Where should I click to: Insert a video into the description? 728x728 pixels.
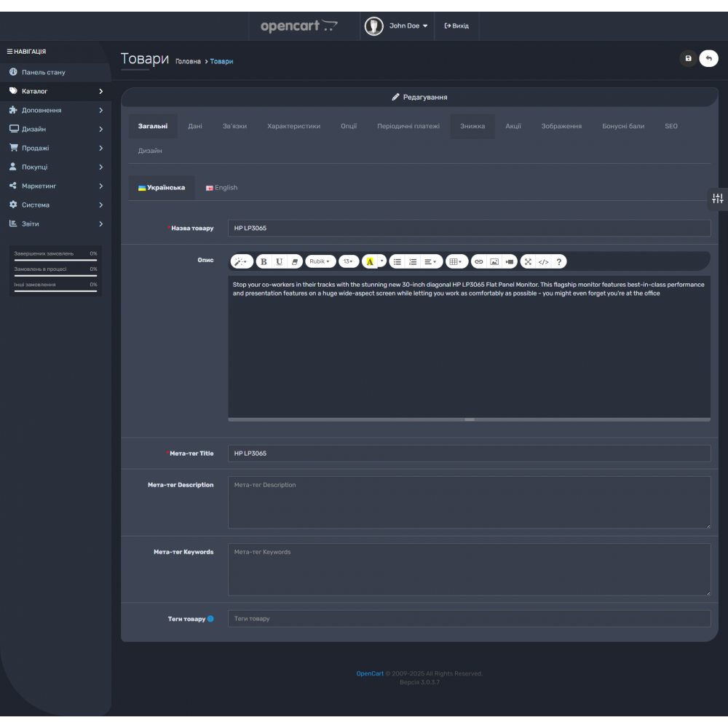pyautogui.click(x=510, y=261)
